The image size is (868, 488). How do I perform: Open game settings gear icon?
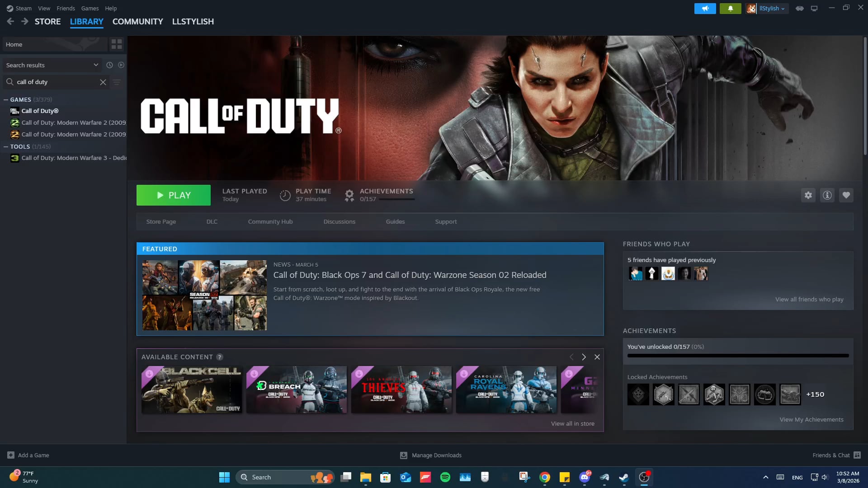click(808, 195)
